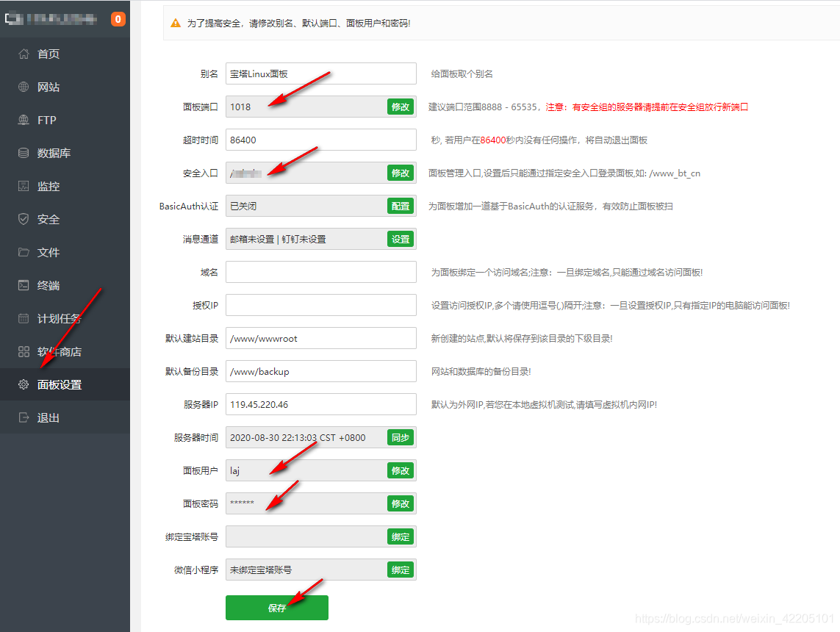Image resolution: width=840 pixels, height=632 pixels.
Task: Click 退出 to log out
Action: pyautogui.click(x=44, y=417)
